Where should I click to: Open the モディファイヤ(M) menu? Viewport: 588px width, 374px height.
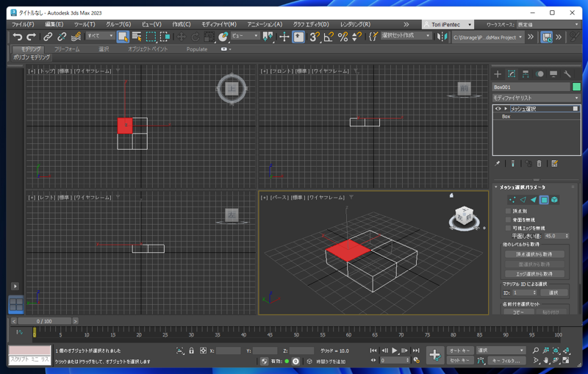[219, 24]
